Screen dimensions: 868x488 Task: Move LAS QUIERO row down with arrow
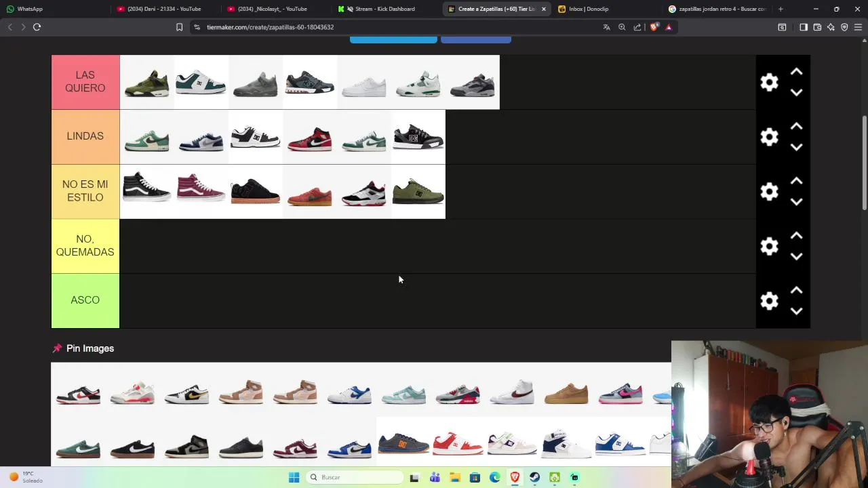coord(796,92)
